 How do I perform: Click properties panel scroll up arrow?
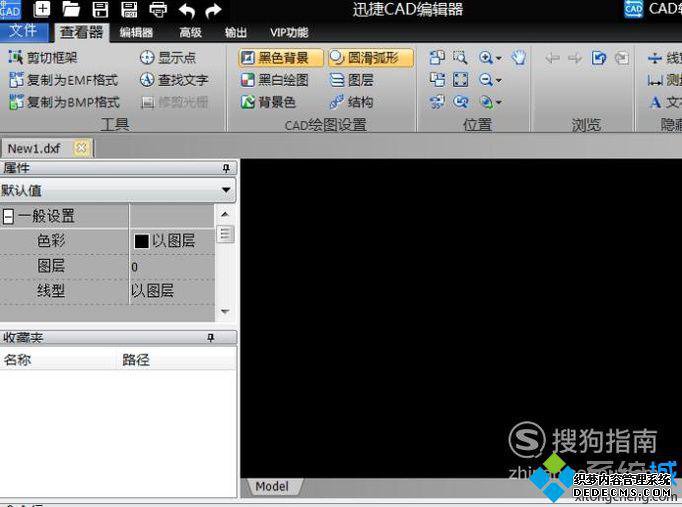[225, 214]
